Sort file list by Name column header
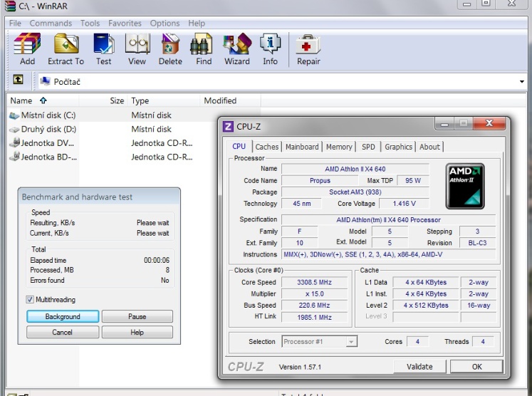The height and width of the screenshot is (396, 532). point(21,101)
